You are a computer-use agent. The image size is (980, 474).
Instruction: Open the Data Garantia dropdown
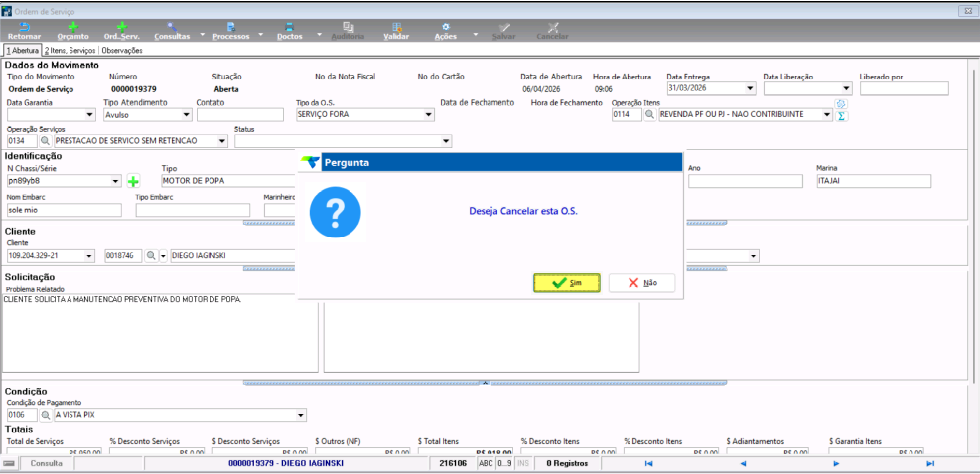click(x=90, y=115)
